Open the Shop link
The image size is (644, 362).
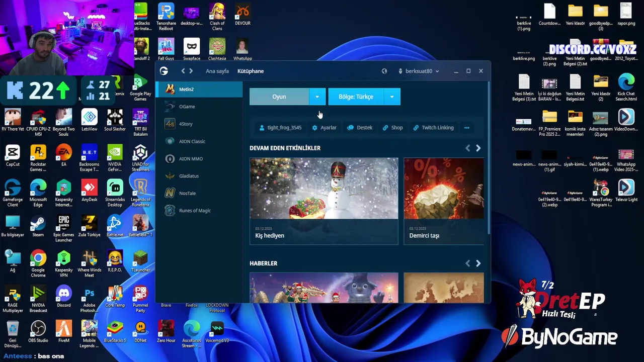point(392,128)
